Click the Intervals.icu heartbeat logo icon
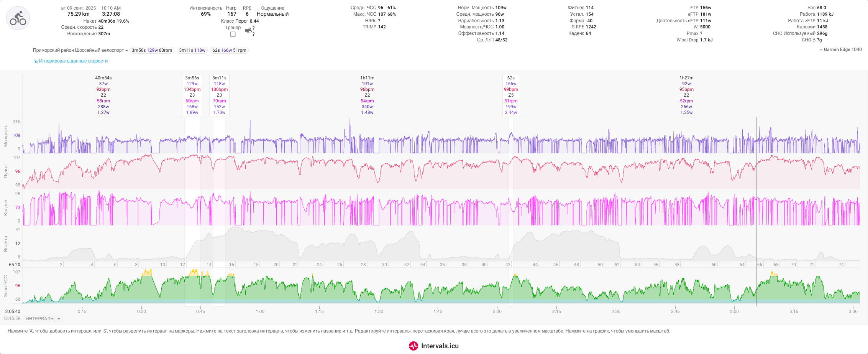868x354 pixels. tap(413, 346)
